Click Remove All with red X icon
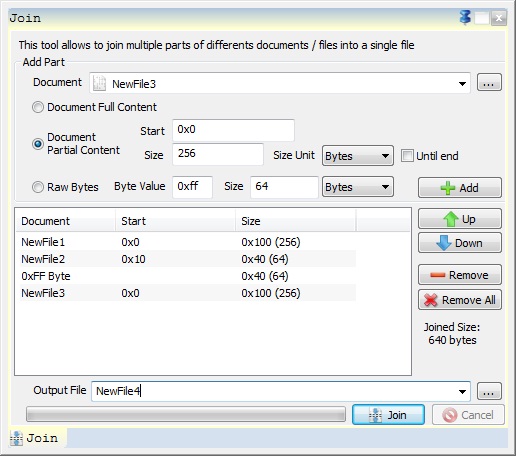 (x=460, y=300)
